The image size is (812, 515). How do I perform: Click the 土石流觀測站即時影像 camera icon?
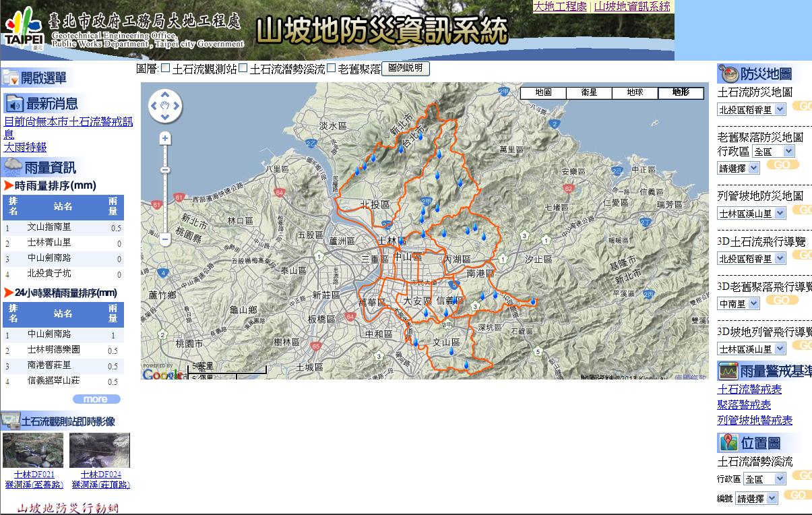(x=10, y=421)
